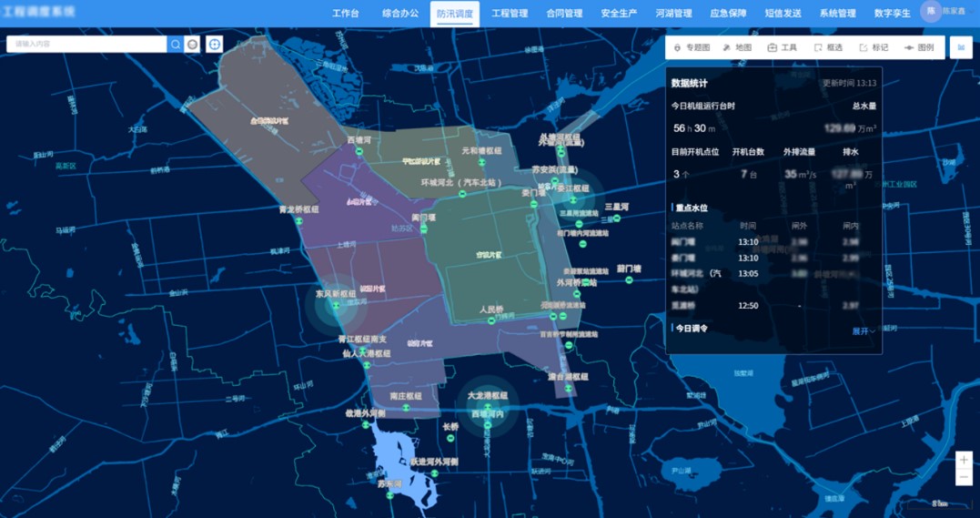Toggle the statistics chart panel button

961,47
